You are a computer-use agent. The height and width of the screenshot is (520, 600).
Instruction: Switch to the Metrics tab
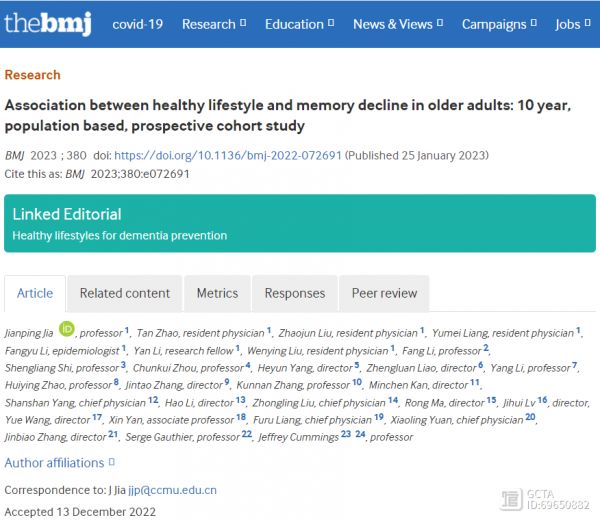[x=217, y=293]
